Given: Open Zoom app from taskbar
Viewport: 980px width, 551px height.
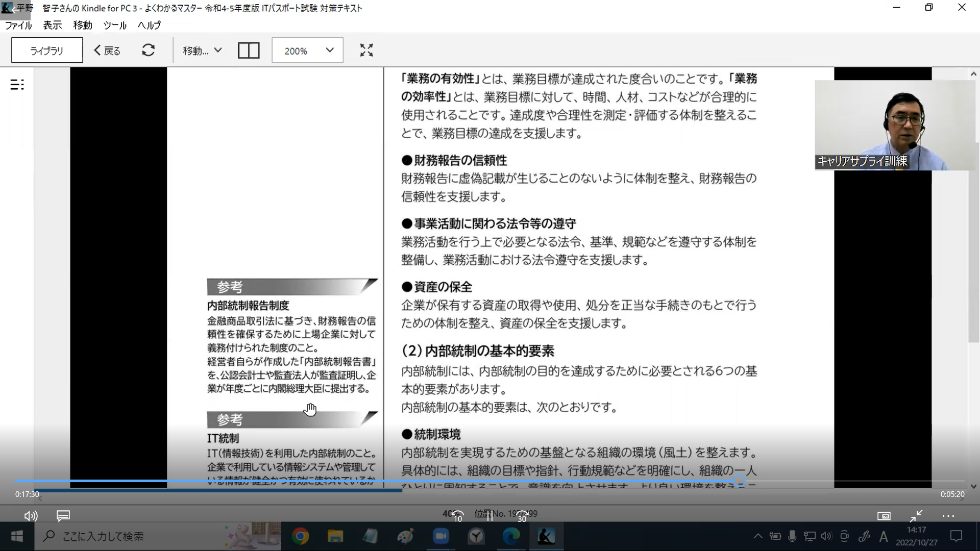Looking at the screenshot, I should point(440,536).
